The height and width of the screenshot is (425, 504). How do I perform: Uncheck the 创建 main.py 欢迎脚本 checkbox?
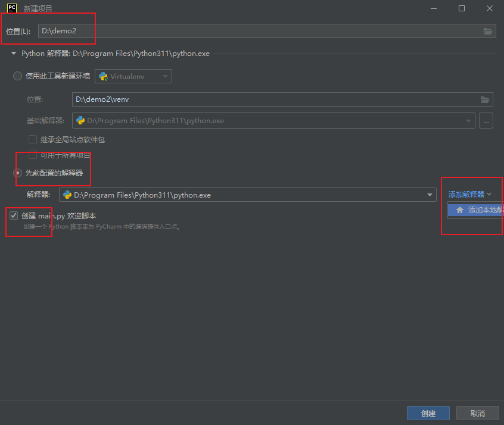[x=14, y=215]
